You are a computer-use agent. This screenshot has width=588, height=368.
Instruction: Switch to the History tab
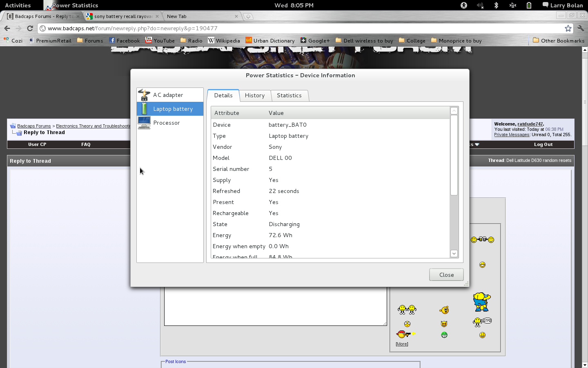[x=255, y=95]
